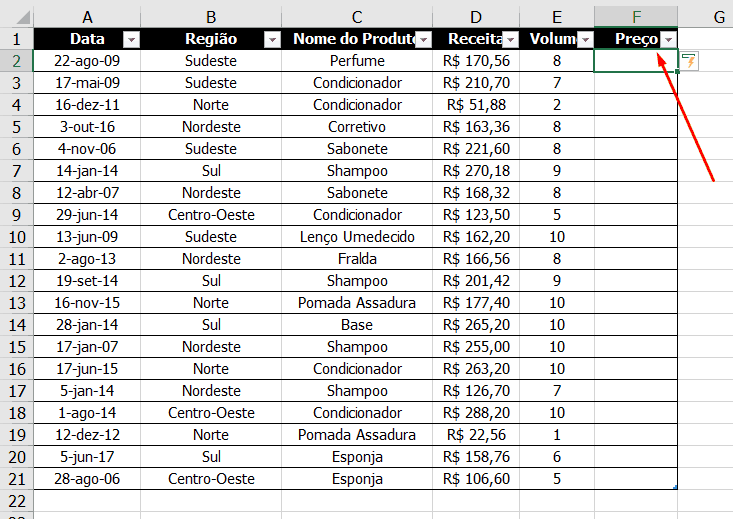Viewport: 733px width, 519px height.
Task: Click the cell showing R$ 288,20
Action: [476, 413]
